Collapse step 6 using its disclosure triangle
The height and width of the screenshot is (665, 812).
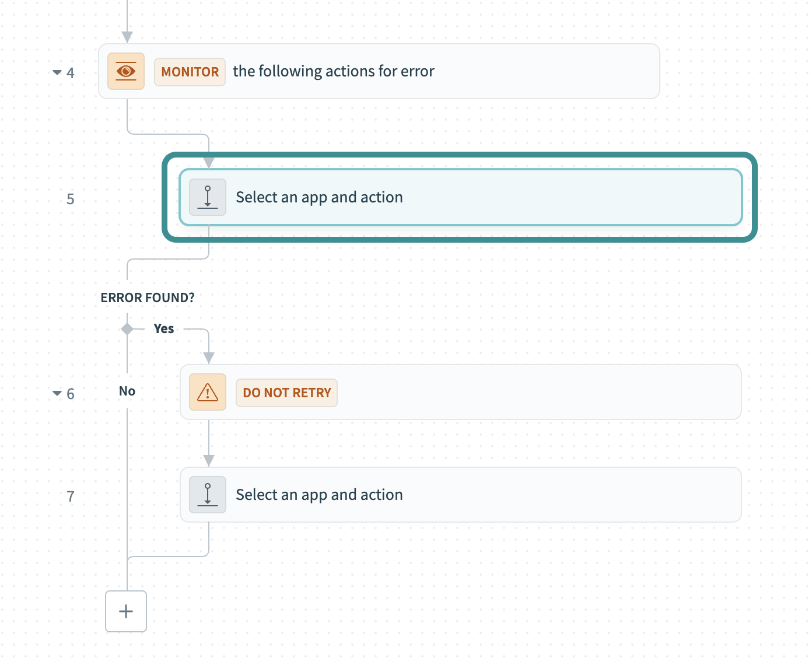[56, 393]
